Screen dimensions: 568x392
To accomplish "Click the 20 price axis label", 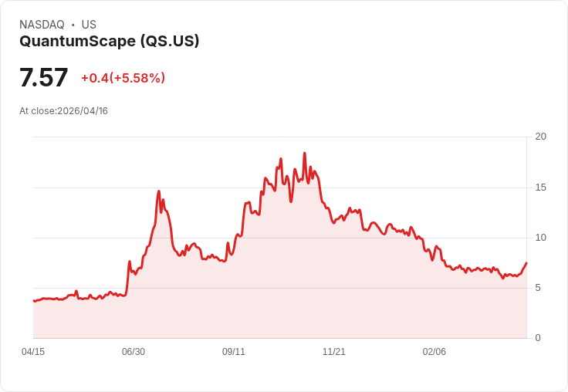I will [x=541, y=137].
